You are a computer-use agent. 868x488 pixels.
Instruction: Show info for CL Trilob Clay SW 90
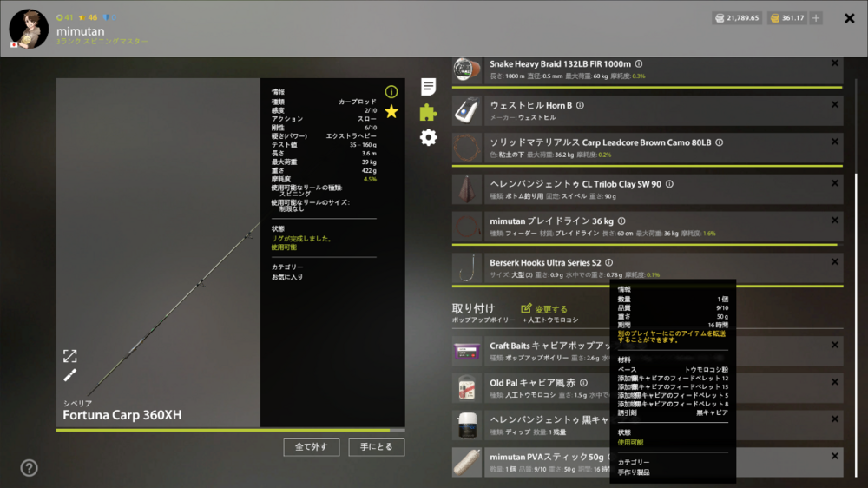tap(669, 184)
